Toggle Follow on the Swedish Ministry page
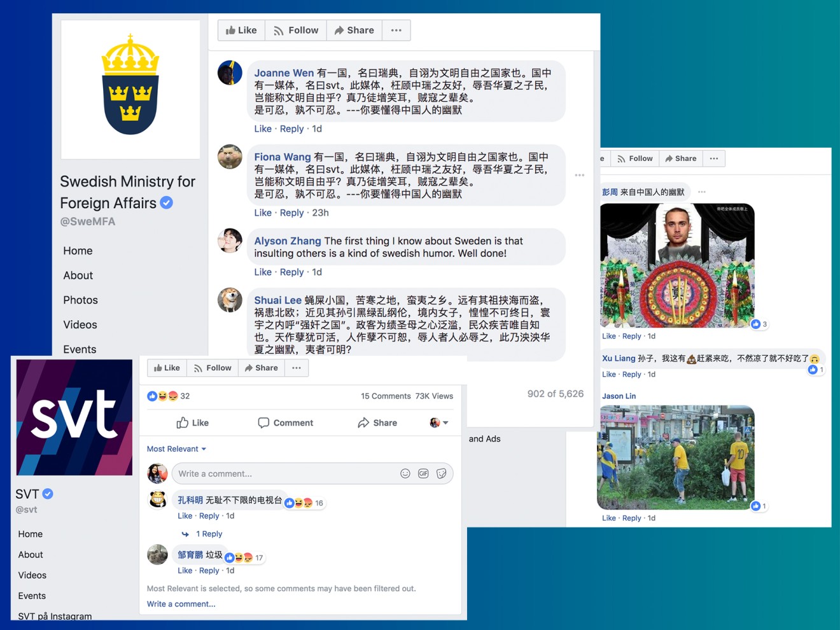The image size is (840, 630). (296, 30)
